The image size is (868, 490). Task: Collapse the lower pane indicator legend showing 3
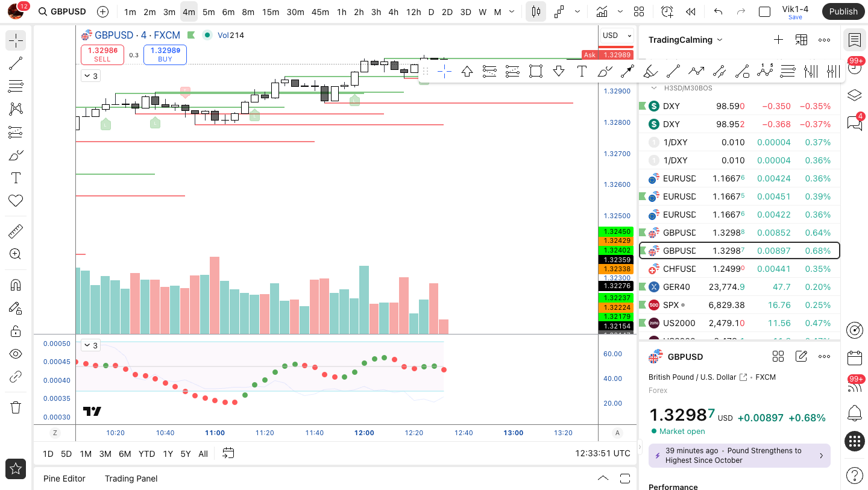click(91, 345)
